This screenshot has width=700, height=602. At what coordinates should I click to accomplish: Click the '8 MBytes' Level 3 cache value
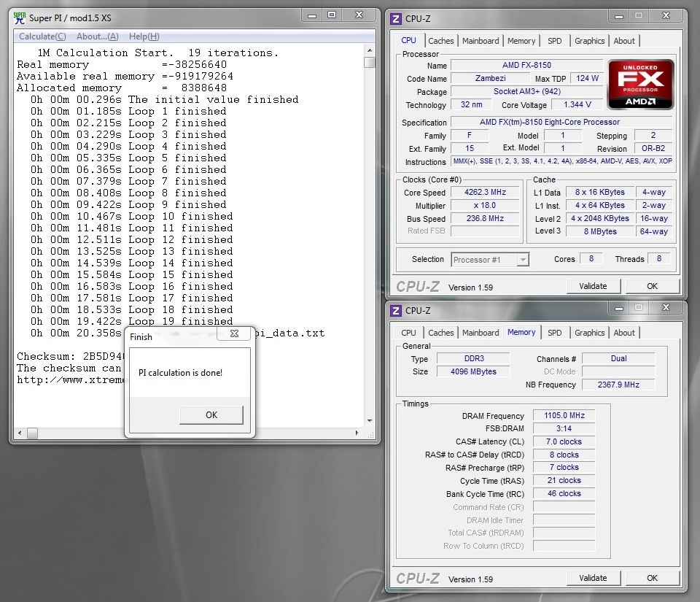[600, 231]
